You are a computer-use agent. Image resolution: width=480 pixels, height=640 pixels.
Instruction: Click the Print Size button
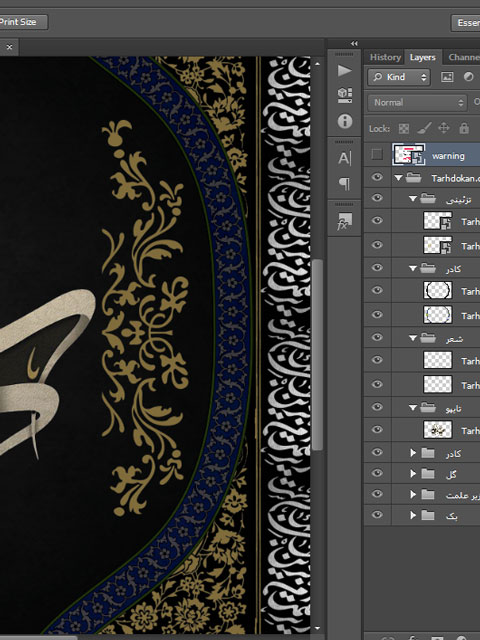[22, 22]
